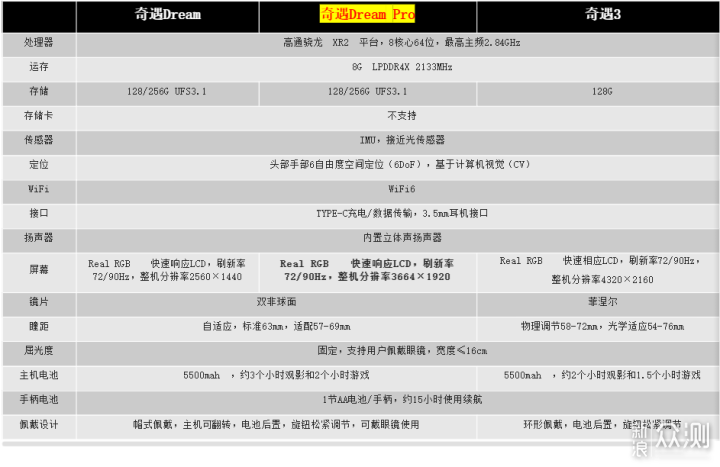This screenshot has height=467, width=720.
Task: Select the 约2个小时观影 battery cell
Action: 598,376
